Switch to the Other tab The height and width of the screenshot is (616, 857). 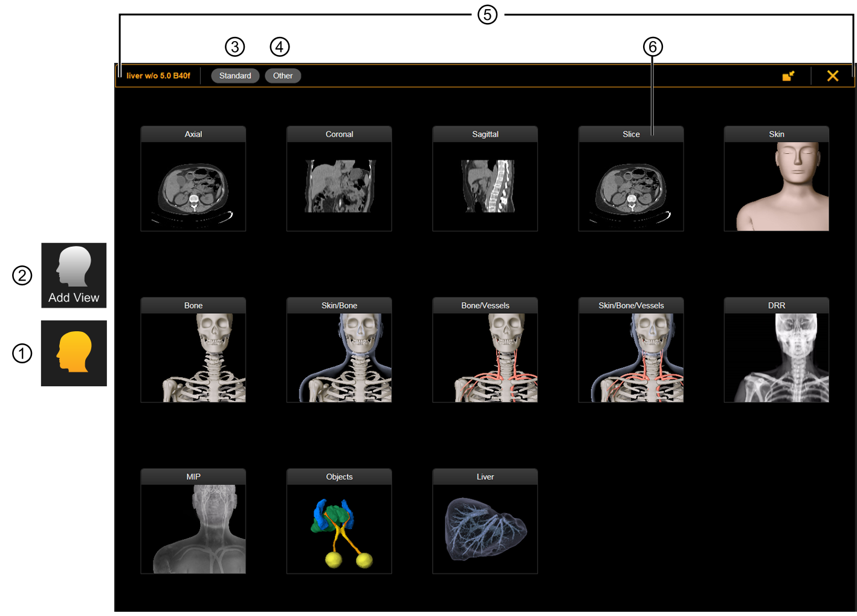(283, 76)
